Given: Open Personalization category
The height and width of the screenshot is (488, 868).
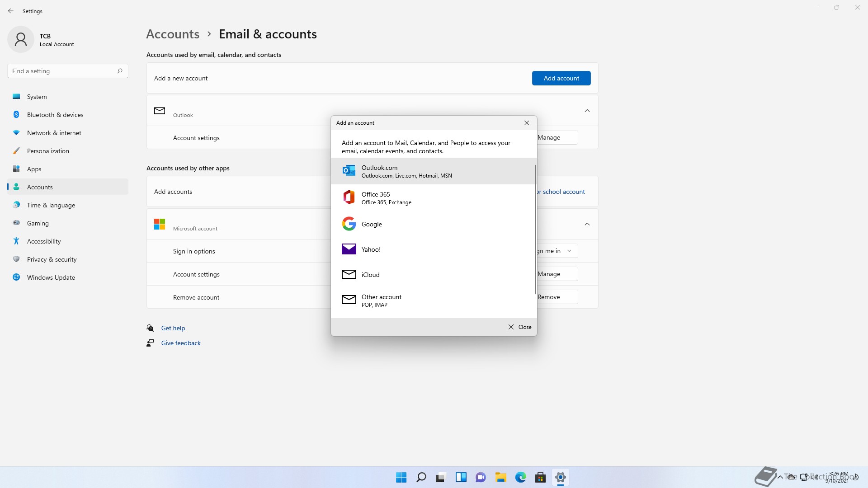Looking at the screenshot, I should pos(68,151).
